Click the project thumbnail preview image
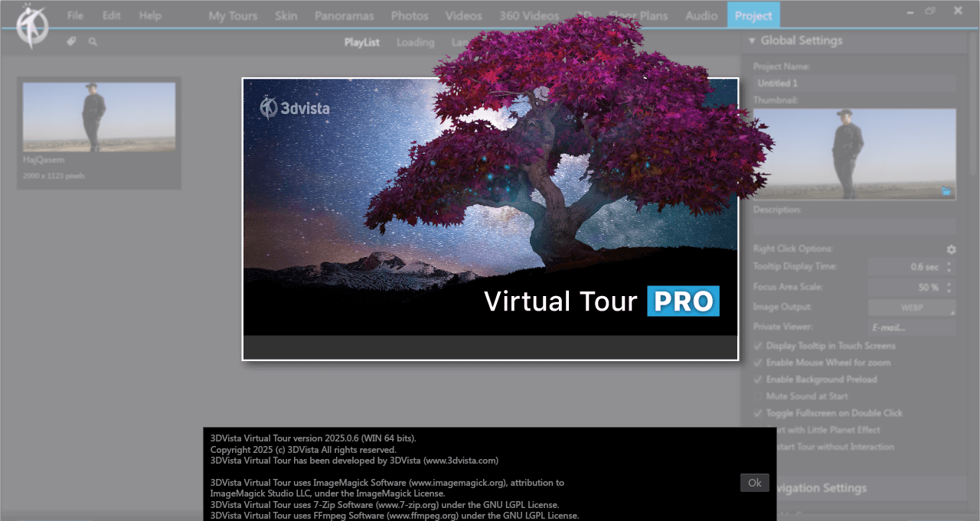 854,155
